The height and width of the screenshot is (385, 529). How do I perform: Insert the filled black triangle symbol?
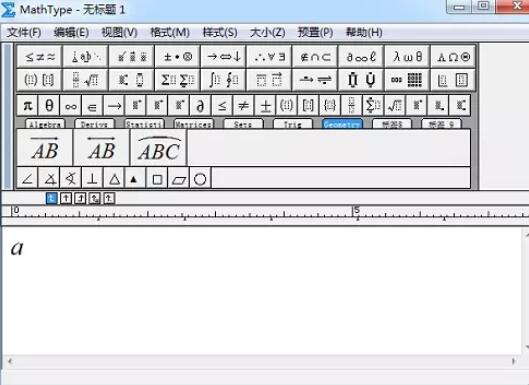pos(135,178)
